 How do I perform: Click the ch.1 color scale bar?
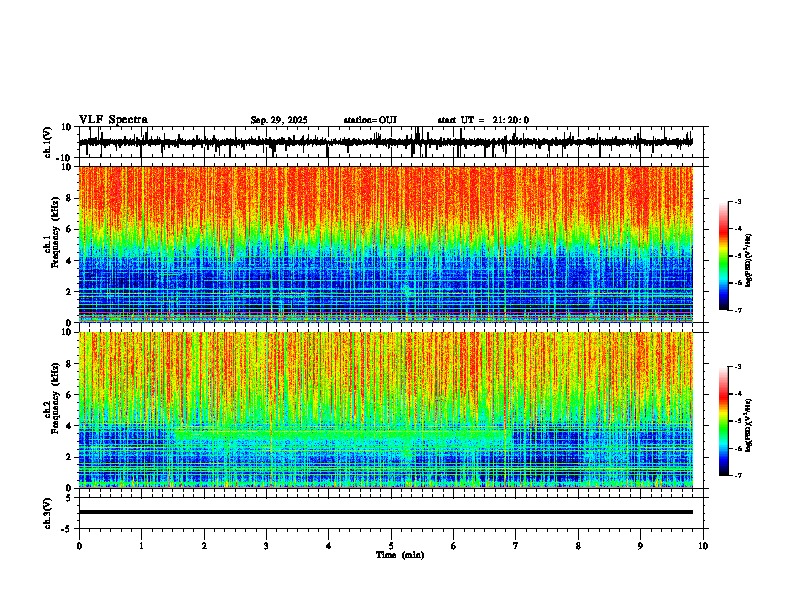pyautogui.click(x=724, y=256)
